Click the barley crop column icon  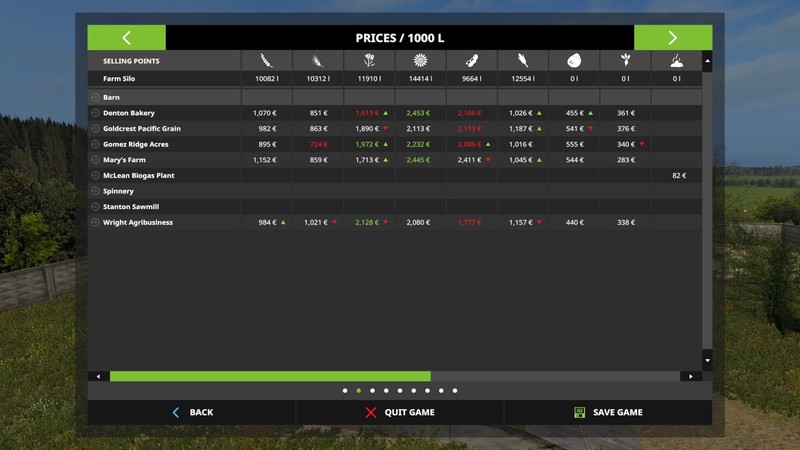[x=317, y=61]
